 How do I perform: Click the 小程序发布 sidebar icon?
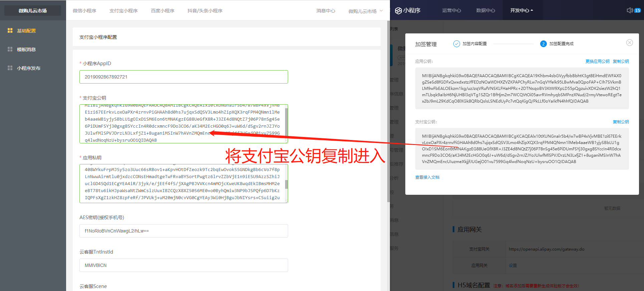tap(10, 68)
